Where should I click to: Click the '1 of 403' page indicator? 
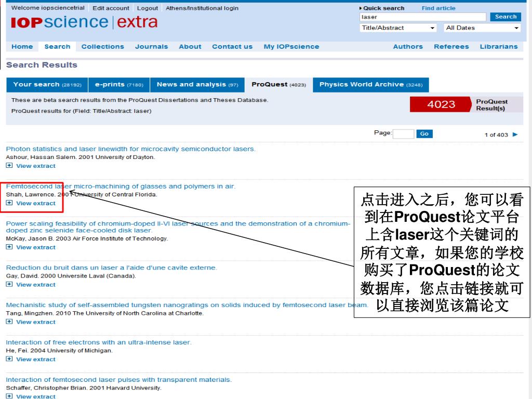click(x=496, y=135)
